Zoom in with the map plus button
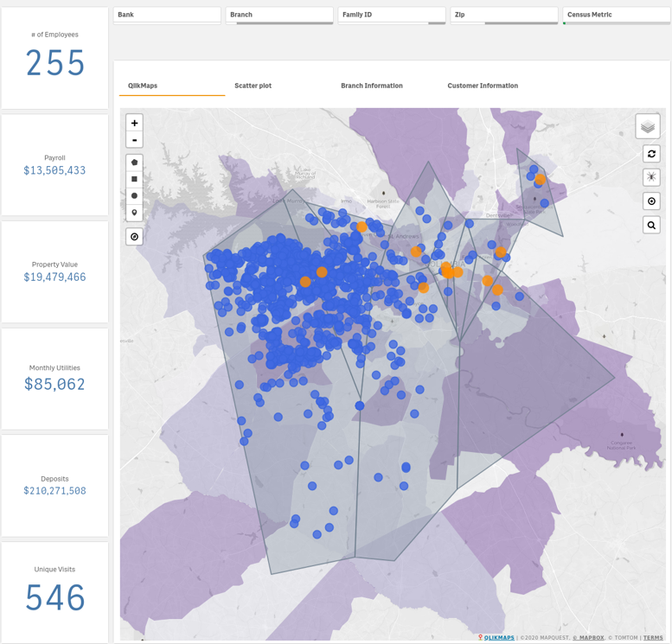 134,124
